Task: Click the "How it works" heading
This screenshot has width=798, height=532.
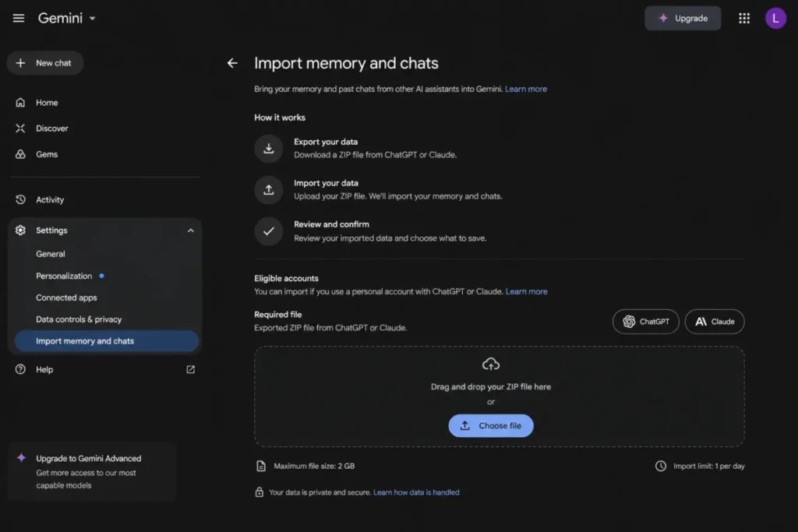Action: [x=280, y=118]
